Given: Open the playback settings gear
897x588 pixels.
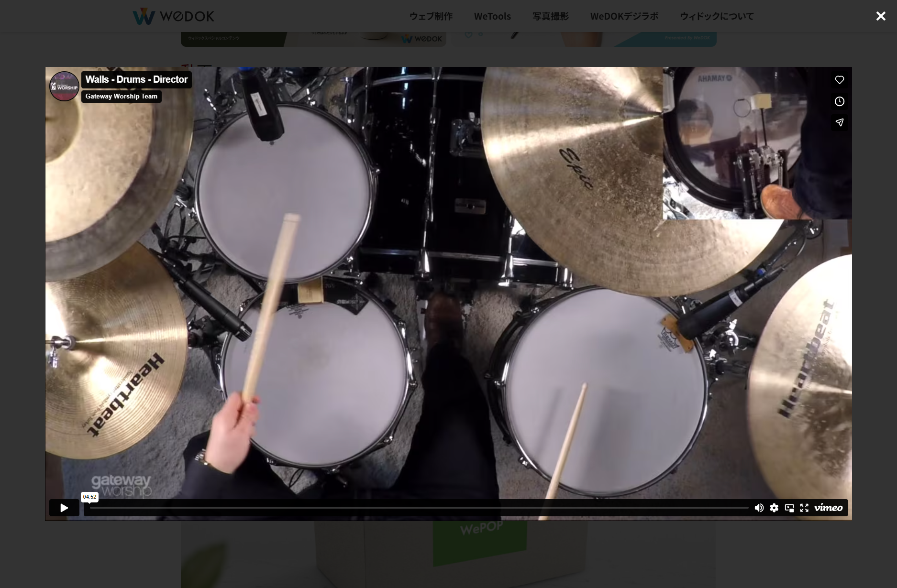Looking at the screenshot, I should (774, 508).
